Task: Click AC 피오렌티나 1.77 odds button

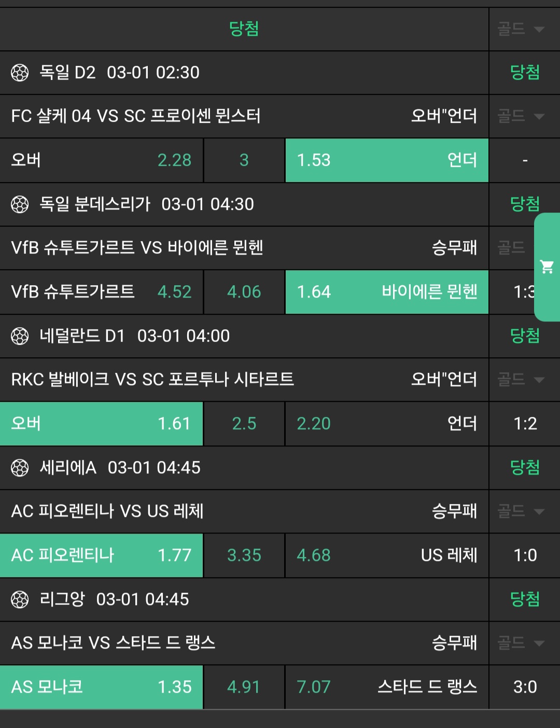Action: coord(101,555)
